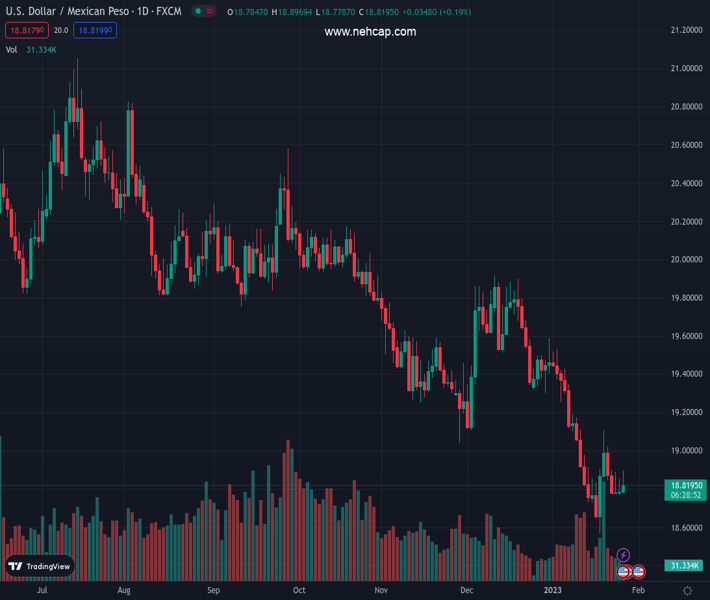The height and width of the screenshot is (600, 710).
Task: Click the purple lightning bolt event marker
Action: pos(624,555)
